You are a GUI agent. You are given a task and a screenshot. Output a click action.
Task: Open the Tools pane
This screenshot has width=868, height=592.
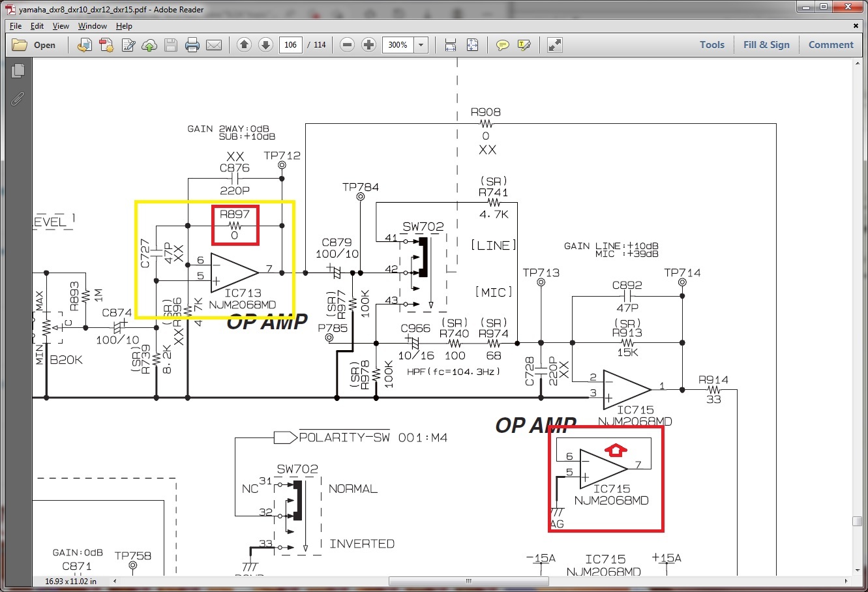(712, 45)
